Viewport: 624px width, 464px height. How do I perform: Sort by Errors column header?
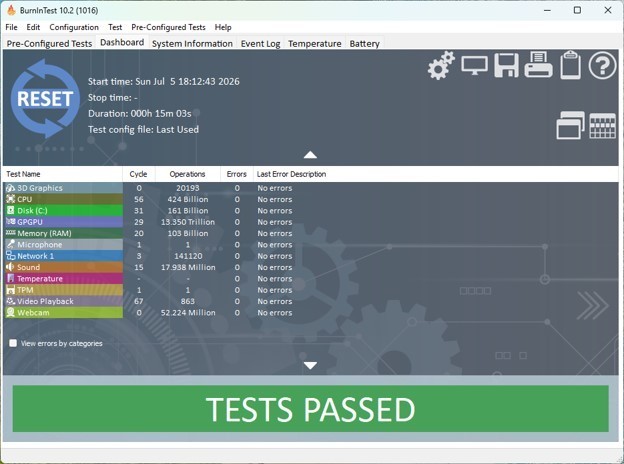[x=236, y=174]
